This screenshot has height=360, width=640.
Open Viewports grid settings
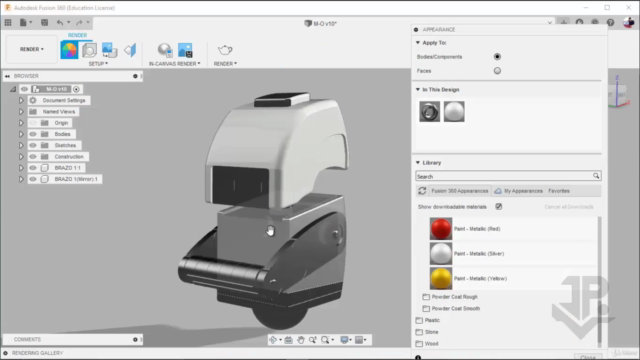coord(359,340)
